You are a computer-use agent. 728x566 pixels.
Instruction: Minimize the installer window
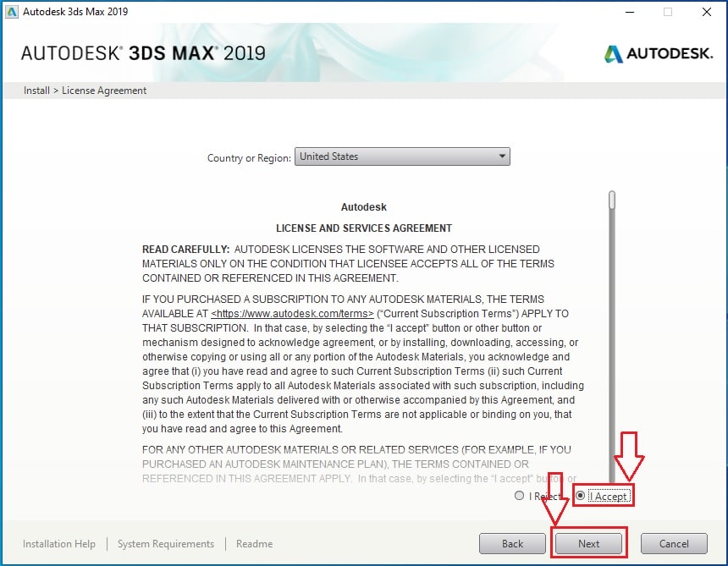coord(630,12)
